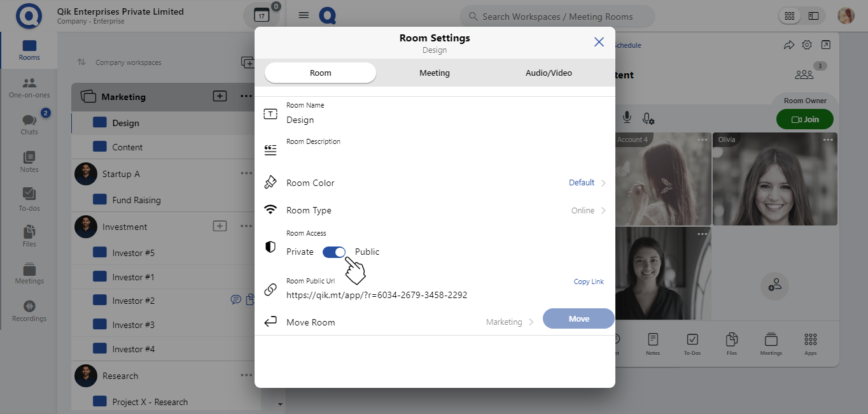Viewport: 868px width, 414px height.
Task: Open the Room Type Online selector
Action: coord(588,211)
